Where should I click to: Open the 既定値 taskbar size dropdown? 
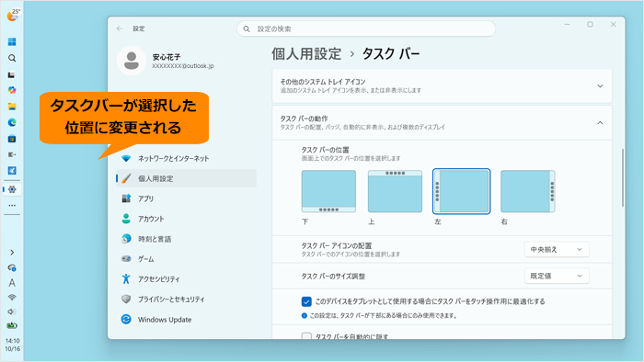click(x=557, y=276)
